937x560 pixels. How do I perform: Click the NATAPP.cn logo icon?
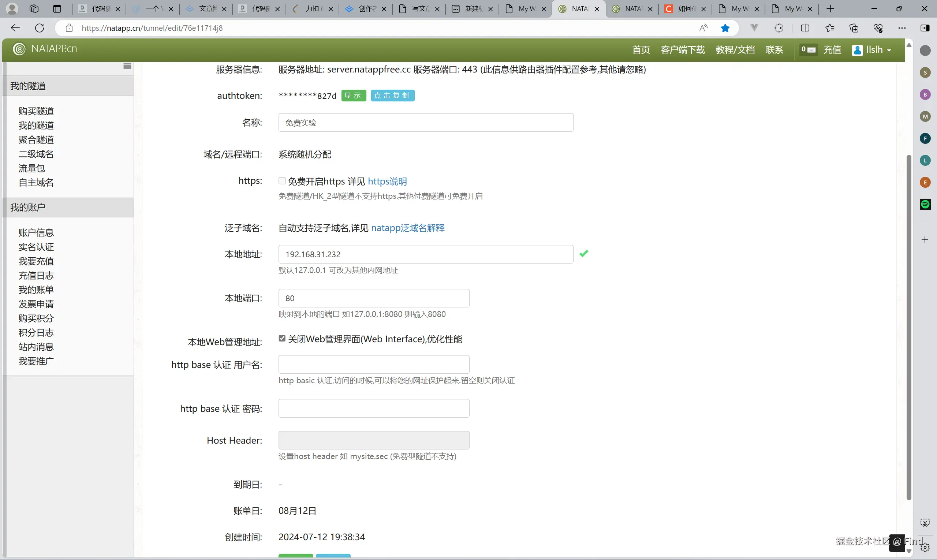pyautogui.click(x=19, y=49)
